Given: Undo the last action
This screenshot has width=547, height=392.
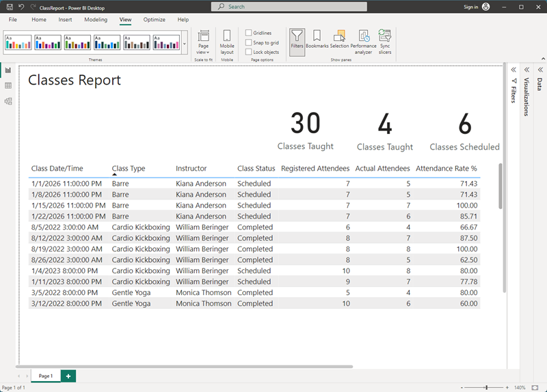Looking at the screenshot, I should [x=21, y=7].
